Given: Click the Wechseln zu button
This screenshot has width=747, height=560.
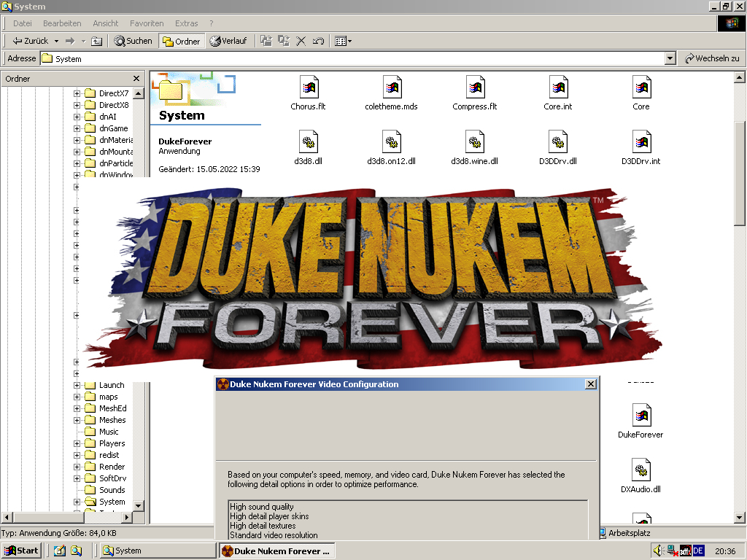Looking at the screenshot, I should point(712,58).
